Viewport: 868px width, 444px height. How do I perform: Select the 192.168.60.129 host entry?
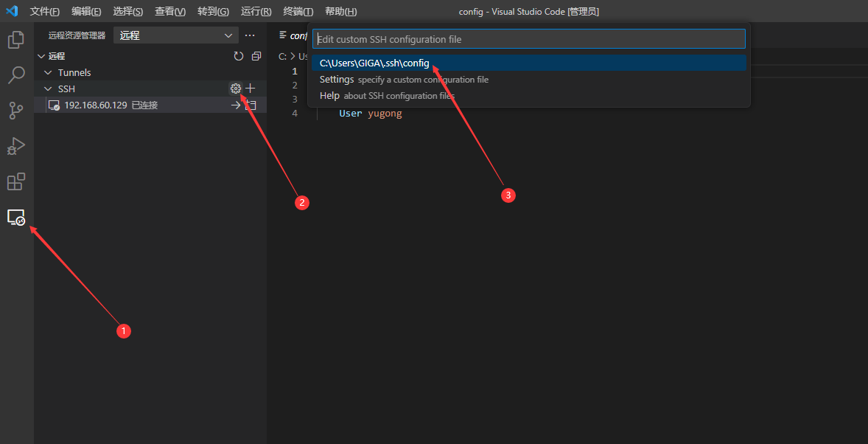(150, 105)
